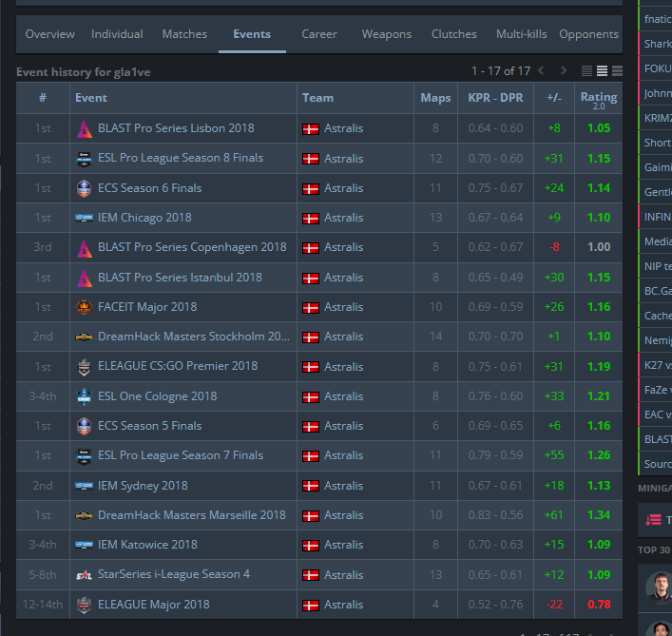Image resolution: width=672 pixels, height=636 pixels.
Task: Sort by KPR - DPR column header
Action: click(495, 98)
